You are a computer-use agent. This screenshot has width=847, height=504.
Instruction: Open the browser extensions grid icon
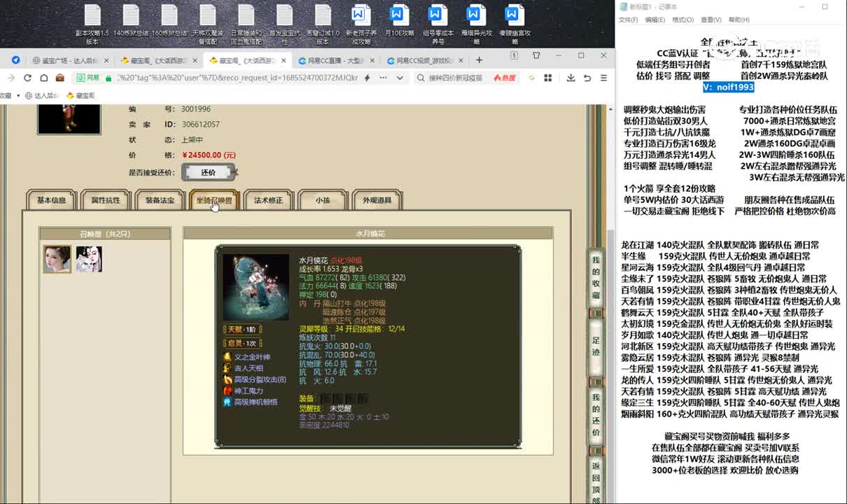[549, 78]
